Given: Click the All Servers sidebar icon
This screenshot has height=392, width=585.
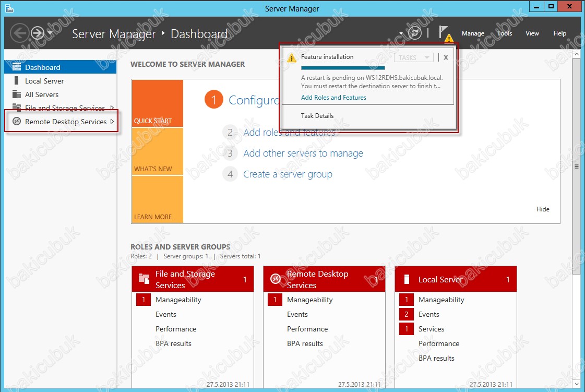Looking at the screenshot, I should click(16, 94).
